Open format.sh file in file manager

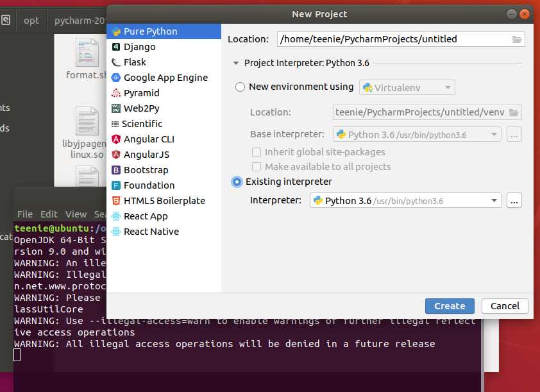(86, 58)
